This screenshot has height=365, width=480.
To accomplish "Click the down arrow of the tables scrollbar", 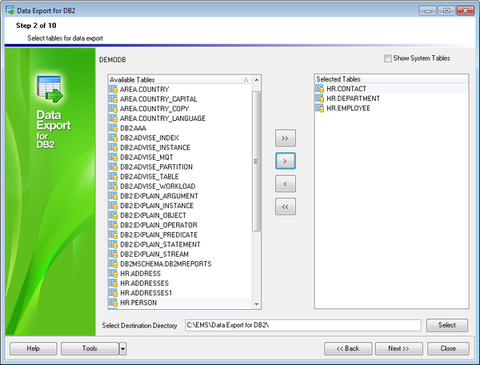I will point(256,304).
